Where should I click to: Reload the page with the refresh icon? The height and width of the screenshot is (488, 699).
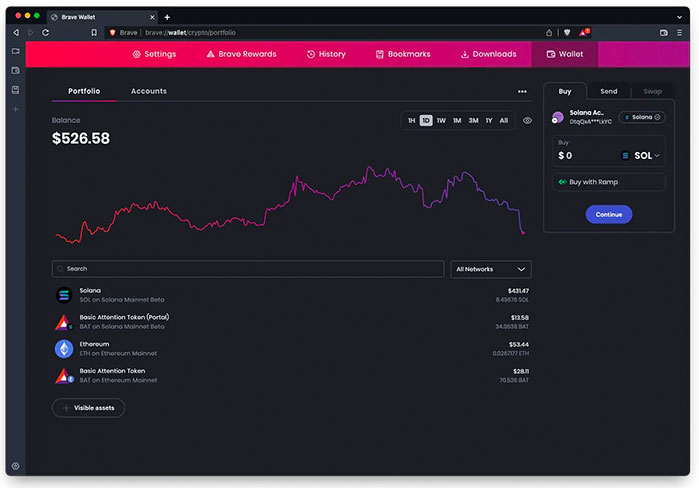pyautogui.click(x=45, y=33)
